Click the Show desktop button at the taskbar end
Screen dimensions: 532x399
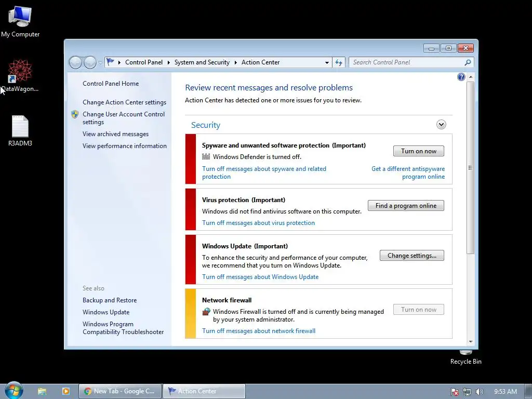point(528,391)
